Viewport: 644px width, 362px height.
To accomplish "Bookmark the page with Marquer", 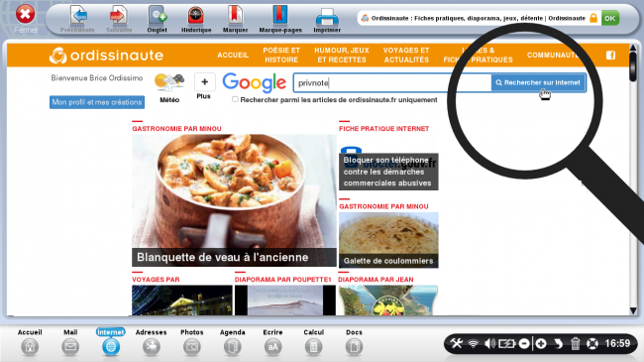I will click(x=235, y=19).
